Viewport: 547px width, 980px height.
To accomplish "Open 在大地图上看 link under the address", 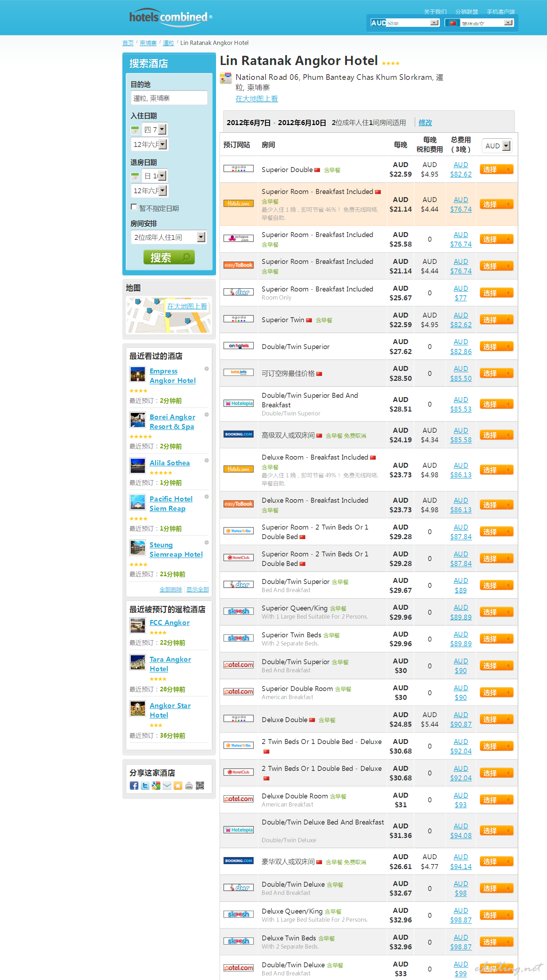I will click(257, 99).
